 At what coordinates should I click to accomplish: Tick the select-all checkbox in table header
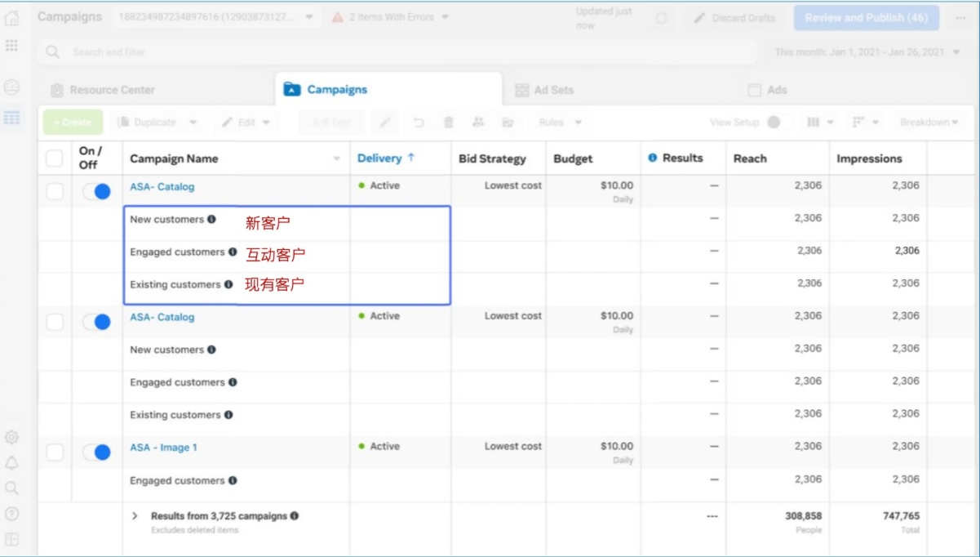tap(54, 158)
